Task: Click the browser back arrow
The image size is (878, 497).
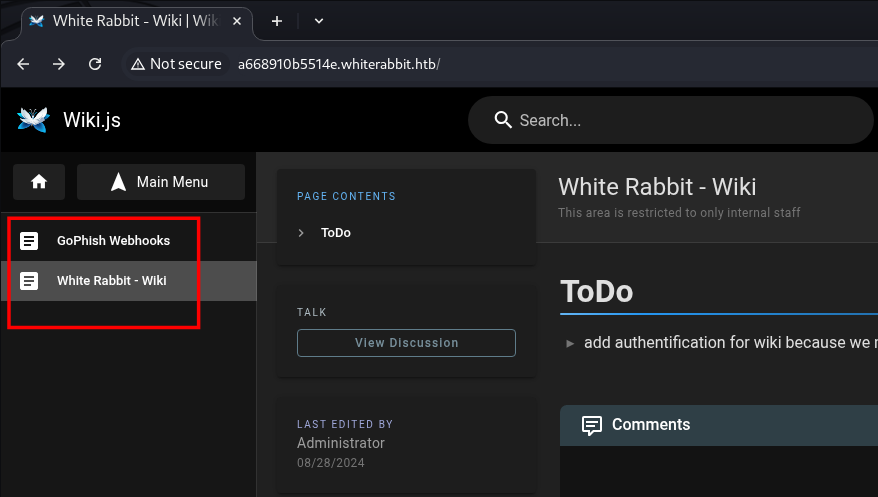Action: [23, 64]
